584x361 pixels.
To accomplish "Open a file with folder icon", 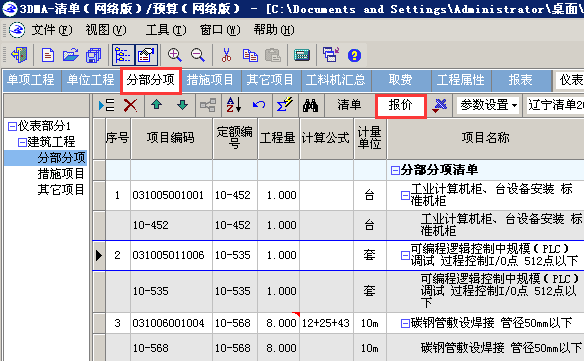I will pos(70,55).
